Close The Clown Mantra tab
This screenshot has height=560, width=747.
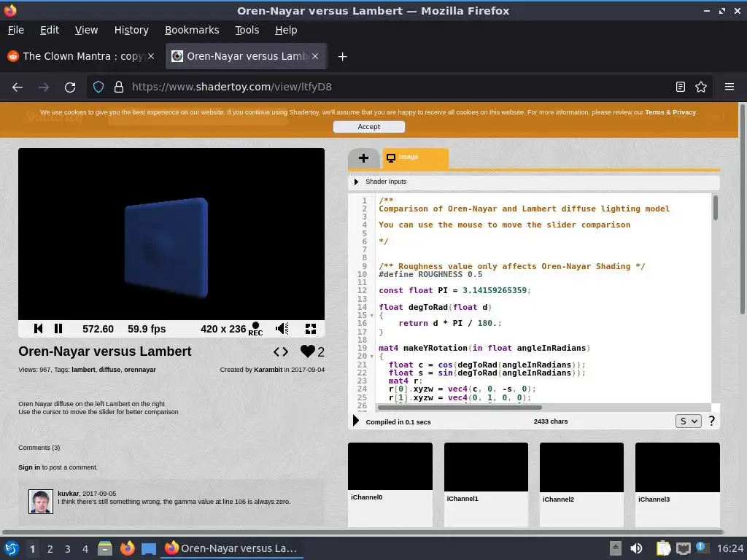(151, 56)
